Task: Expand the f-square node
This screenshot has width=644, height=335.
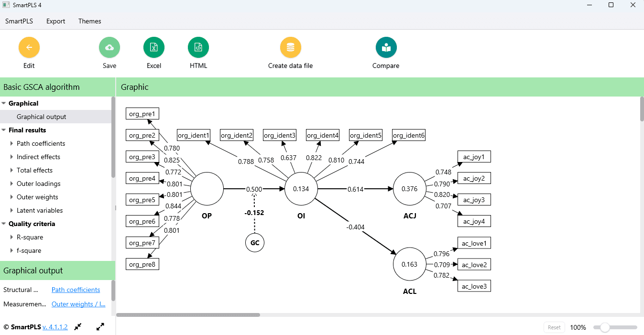Action: (12, 250)
